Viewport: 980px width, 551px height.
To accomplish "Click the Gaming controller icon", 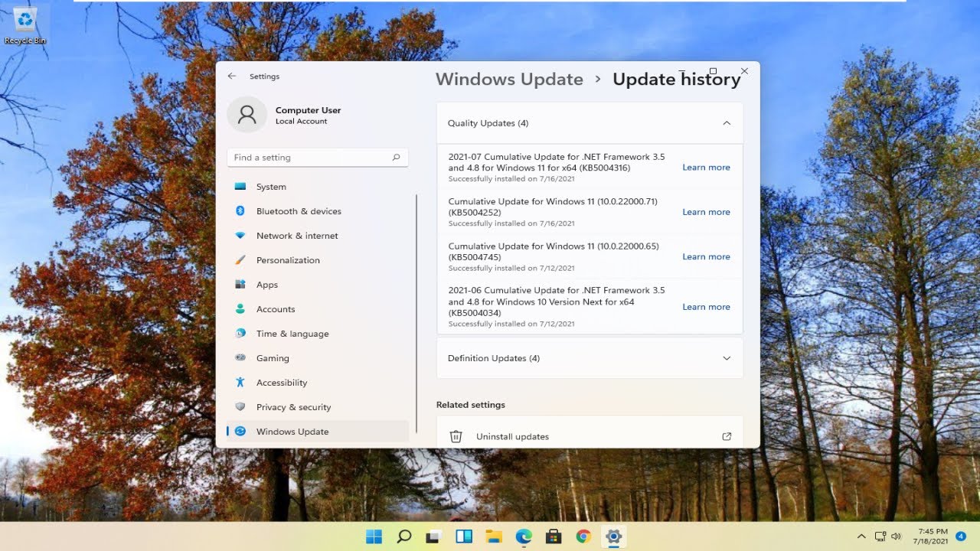I will 240,358.
